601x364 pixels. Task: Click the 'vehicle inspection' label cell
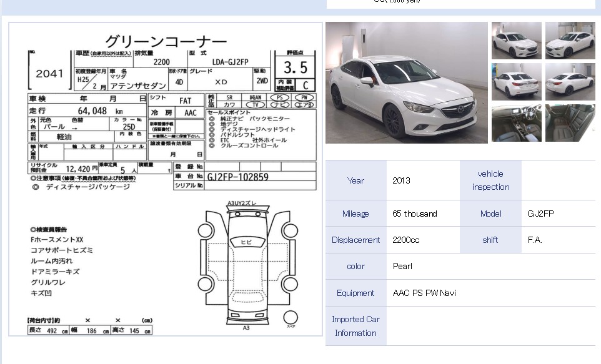(x=490, y=180)
